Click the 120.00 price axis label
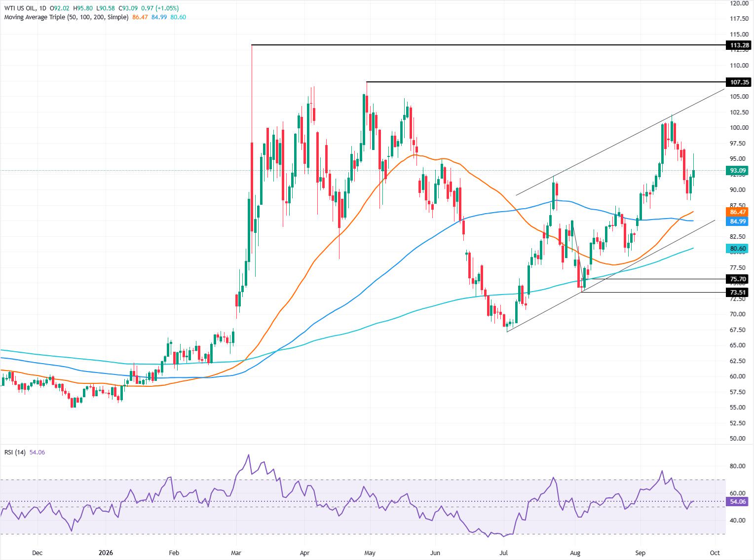This screenshot has width=754, height=560. click(x=739, y=3)
